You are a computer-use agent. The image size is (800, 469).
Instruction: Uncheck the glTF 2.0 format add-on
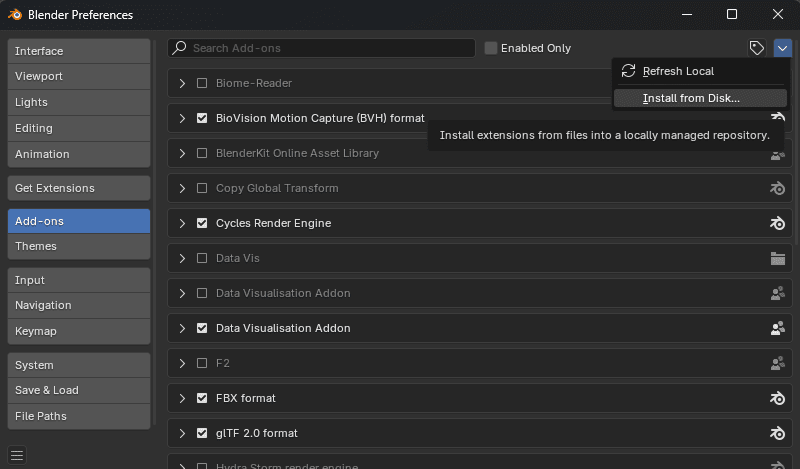[202, 433]
